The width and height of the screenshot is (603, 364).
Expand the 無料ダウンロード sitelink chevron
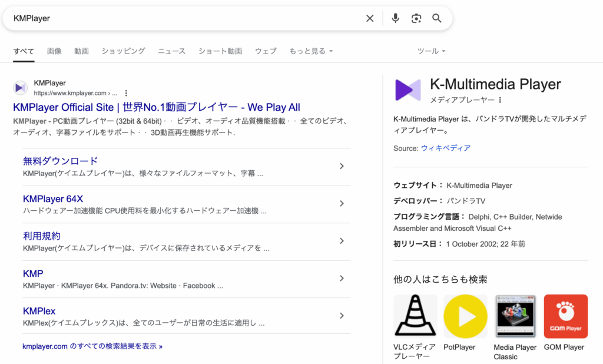(x=342, y=166)
